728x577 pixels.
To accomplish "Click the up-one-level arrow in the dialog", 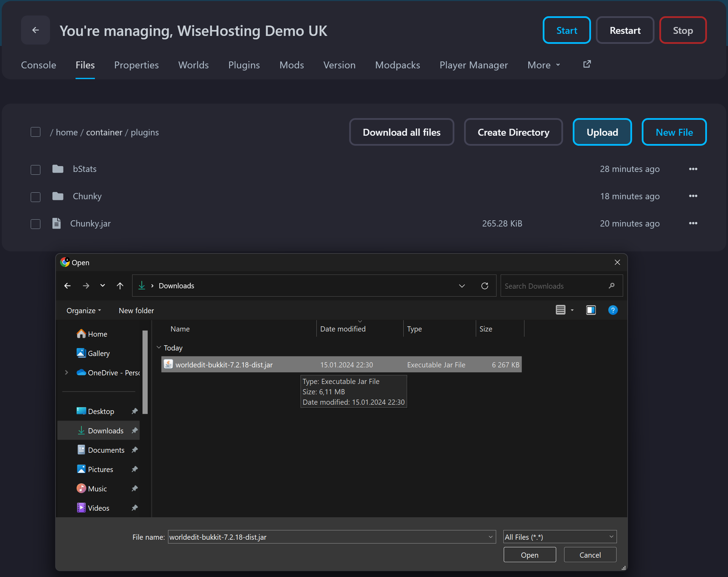I will 120,286.
